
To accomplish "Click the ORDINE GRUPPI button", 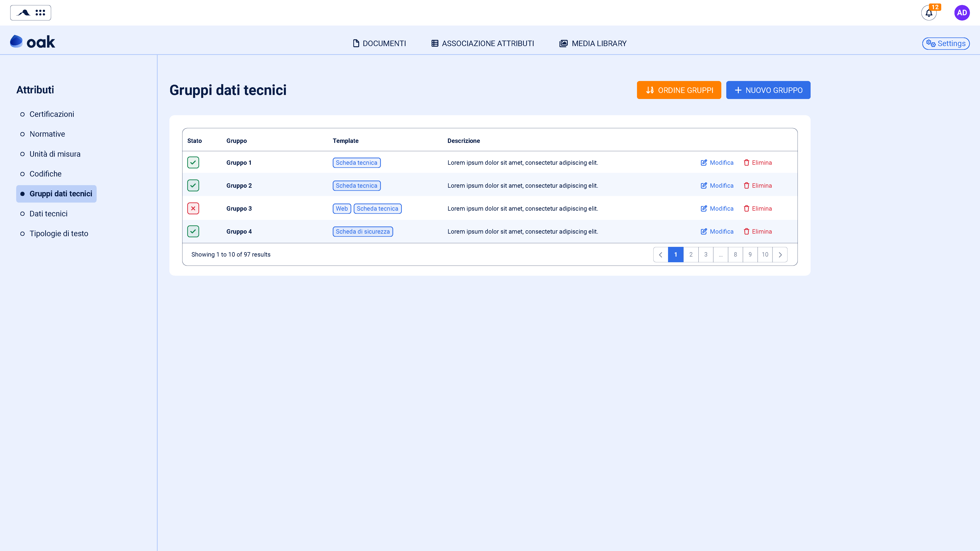I will [x=679, y=90].
